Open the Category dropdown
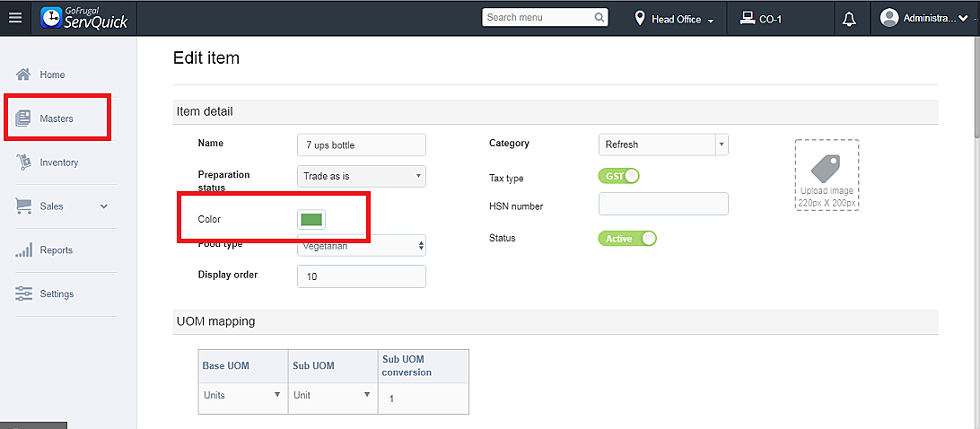The image size is (980, 429). pyautogui.click(x=663, y=144)
